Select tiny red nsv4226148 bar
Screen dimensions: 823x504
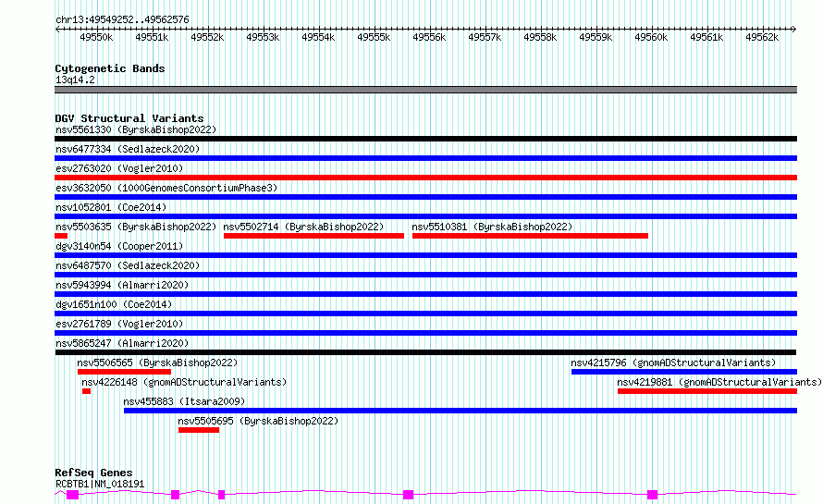click(x=87, y=391)
